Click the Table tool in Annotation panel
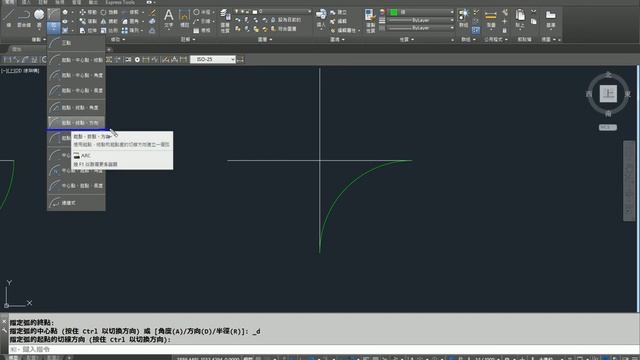The image size is (640, 360). 202,31
